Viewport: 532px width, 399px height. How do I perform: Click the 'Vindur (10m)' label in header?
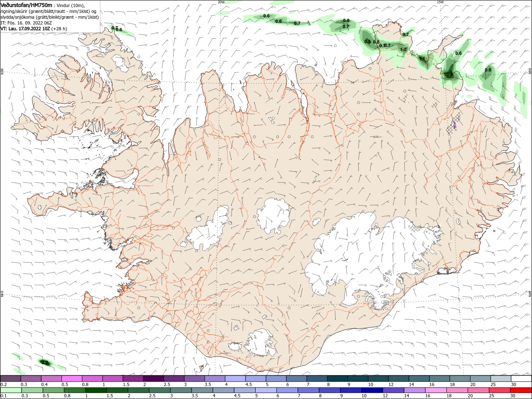coord(71,5)
